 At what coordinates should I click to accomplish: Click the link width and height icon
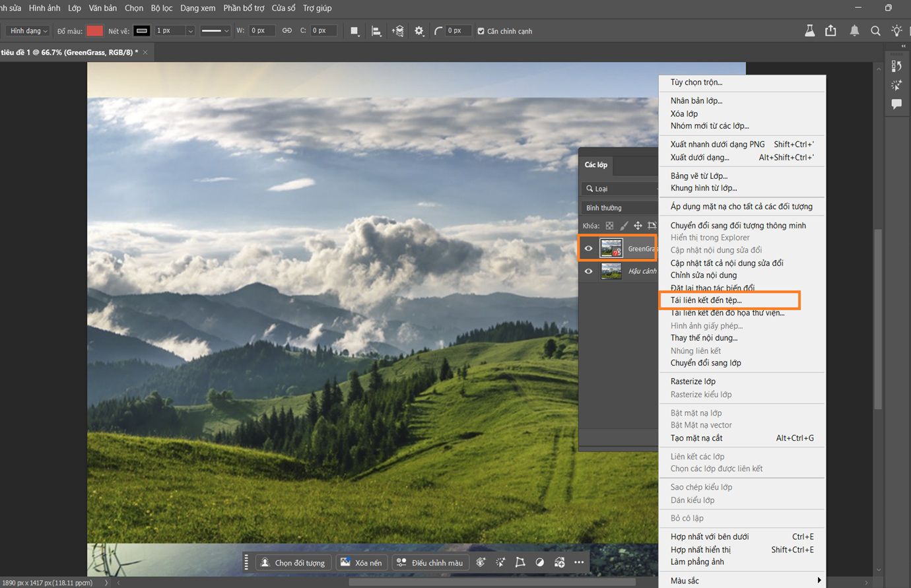[287, 30]
